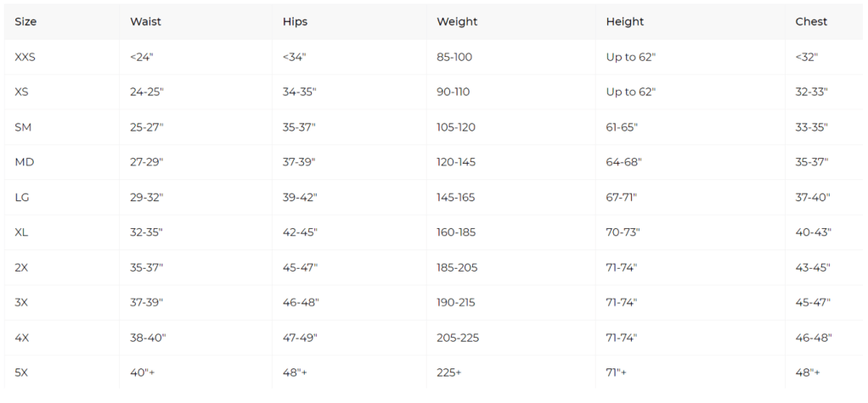
Task: Select the 145-165 weight cell
Action: pyautogui.click(x=455, y=197)
